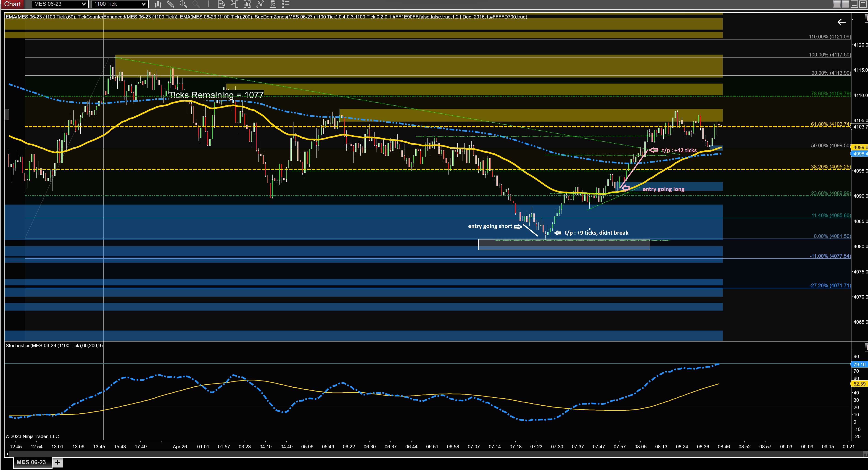868x470 pixels.
Task: Open the strategies line-graph icon
Action: coord(260,4)
